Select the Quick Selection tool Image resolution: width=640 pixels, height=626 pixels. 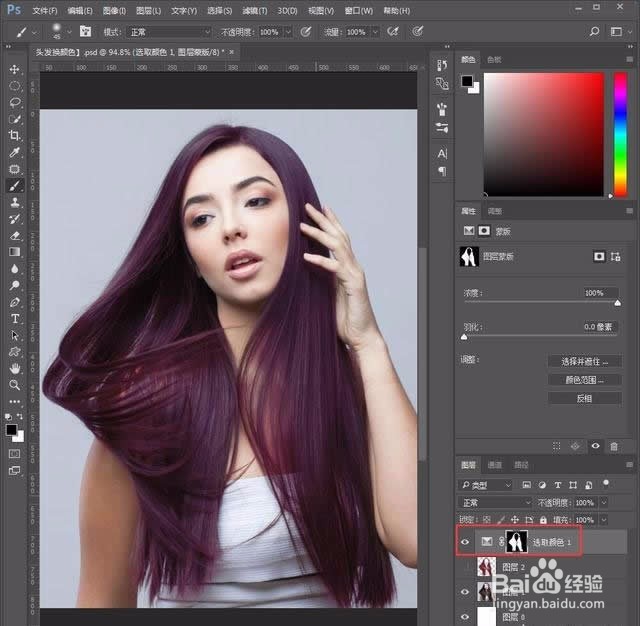coord(15,119)
